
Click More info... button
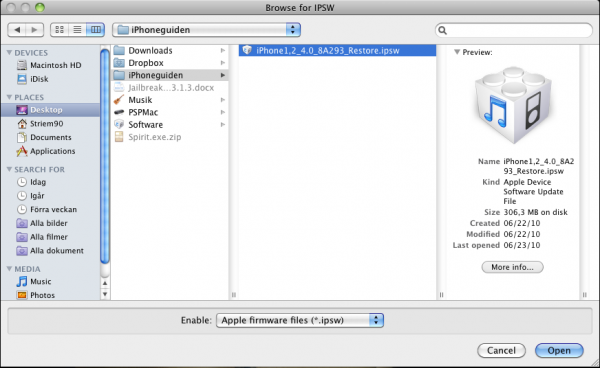click(512, 267)
